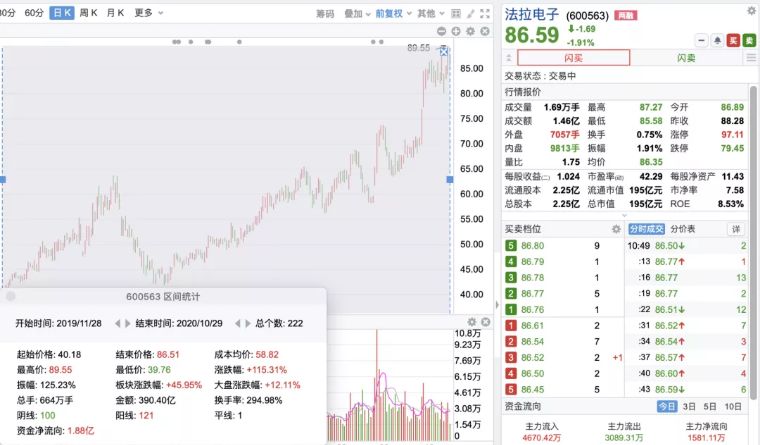This screenshot has width=760, height=445.
Task: Click the collapse arrows left of 闪买
Action: tap(508, 58)
